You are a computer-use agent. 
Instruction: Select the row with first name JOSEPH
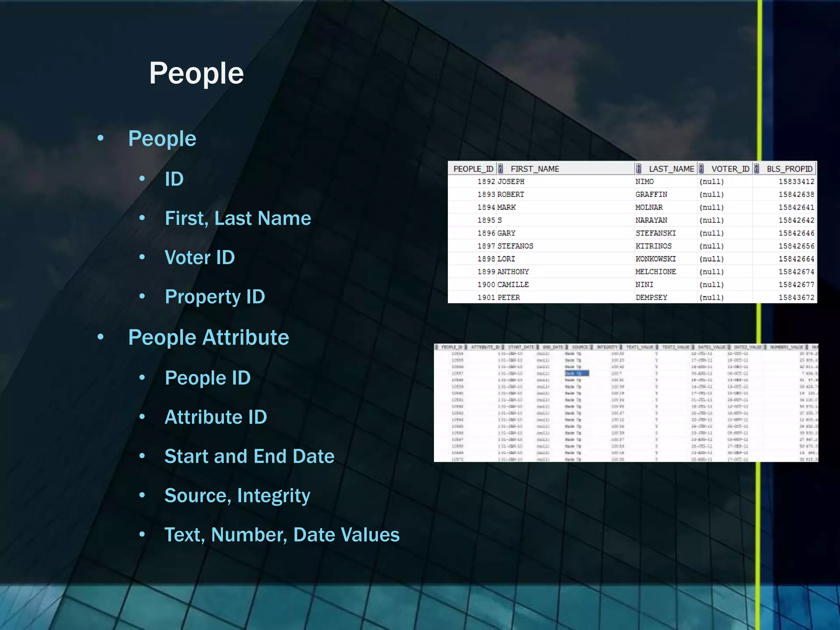pyautogui.click(x=511, y=181)
